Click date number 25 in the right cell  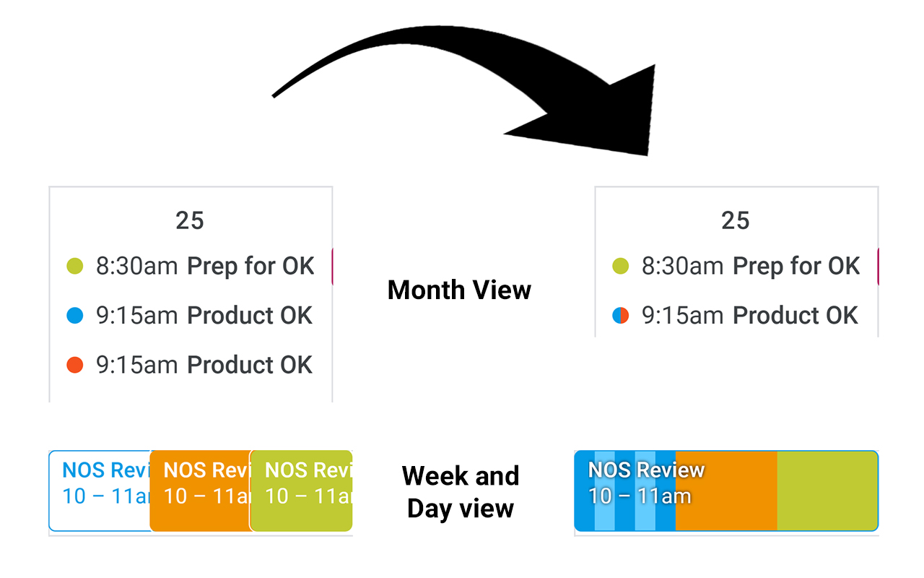point(736,220)
